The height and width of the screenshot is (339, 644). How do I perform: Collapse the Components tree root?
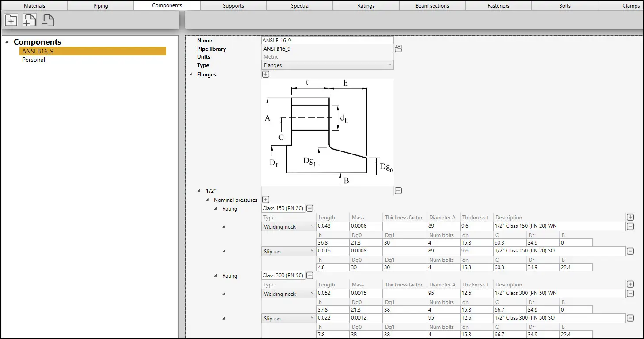(x=7, y=42)
